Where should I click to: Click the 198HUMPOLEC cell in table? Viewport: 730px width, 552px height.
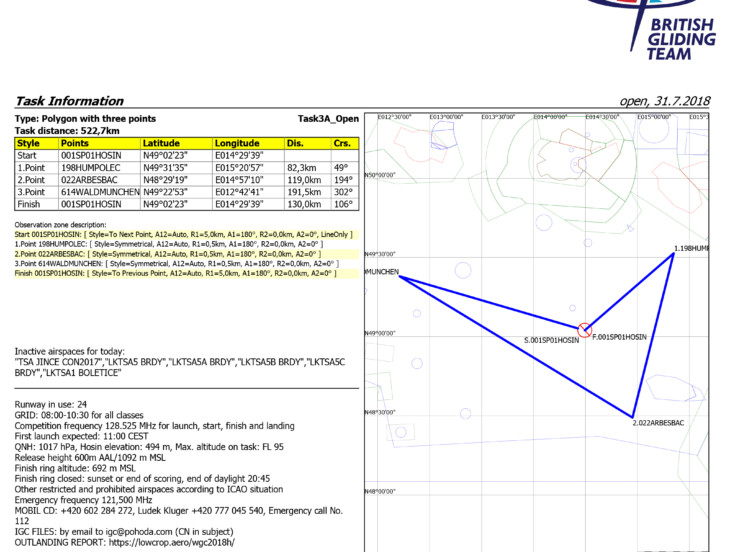tap(91, 167)
